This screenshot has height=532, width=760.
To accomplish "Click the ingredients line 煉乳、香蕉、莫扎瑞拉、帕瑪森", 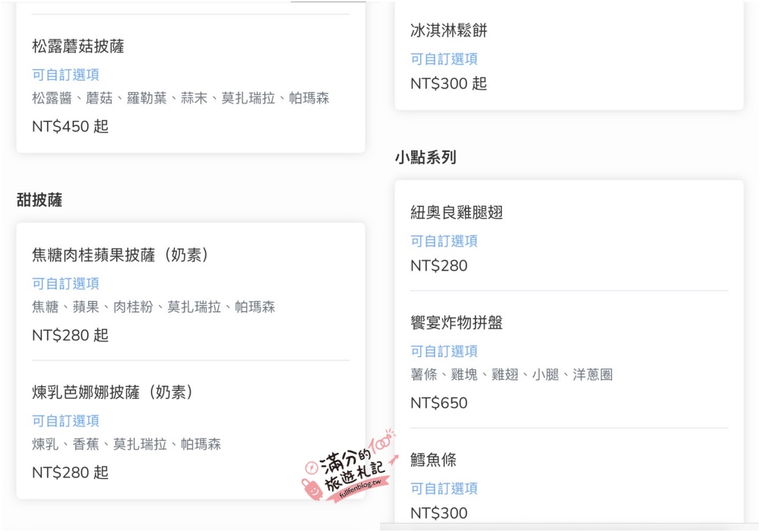I will (x=126, y=444).
